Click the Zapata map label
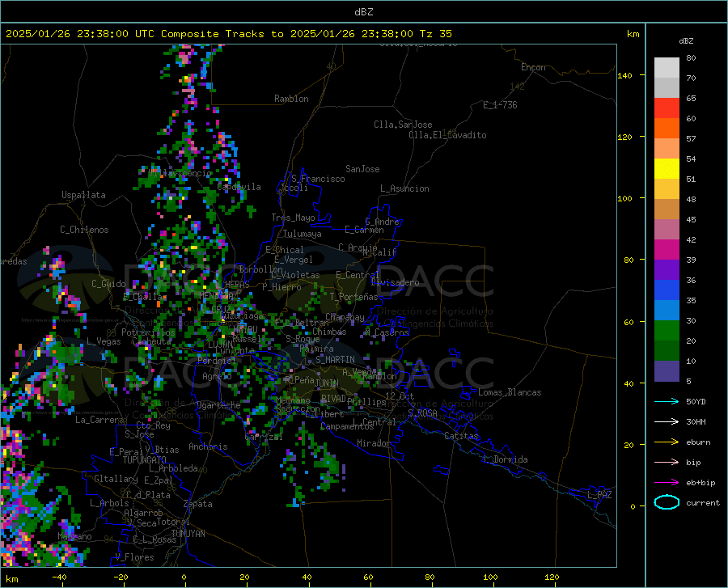Viewport: 728px width, 588px height. [x=198, y=504]
